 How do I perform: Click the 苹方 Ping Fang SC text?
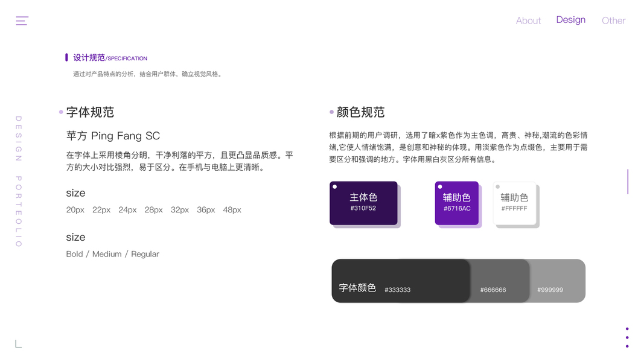(x=113, y=136)
